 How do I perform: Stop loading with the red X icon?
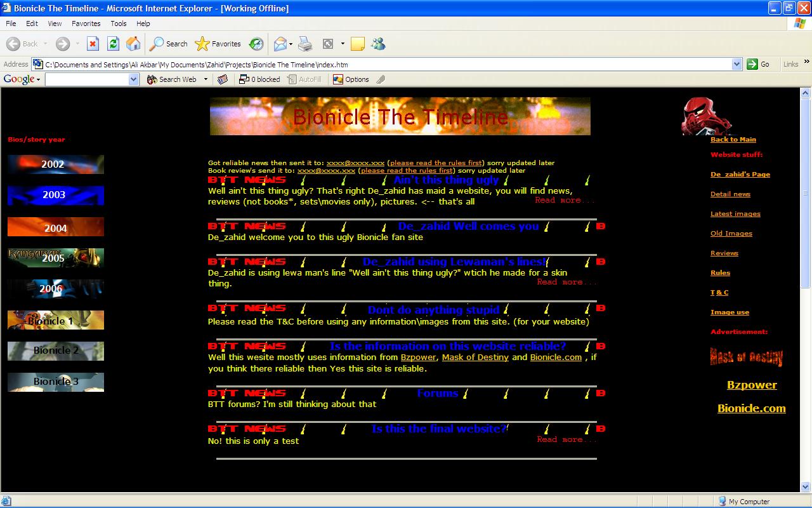click(93, 44)
